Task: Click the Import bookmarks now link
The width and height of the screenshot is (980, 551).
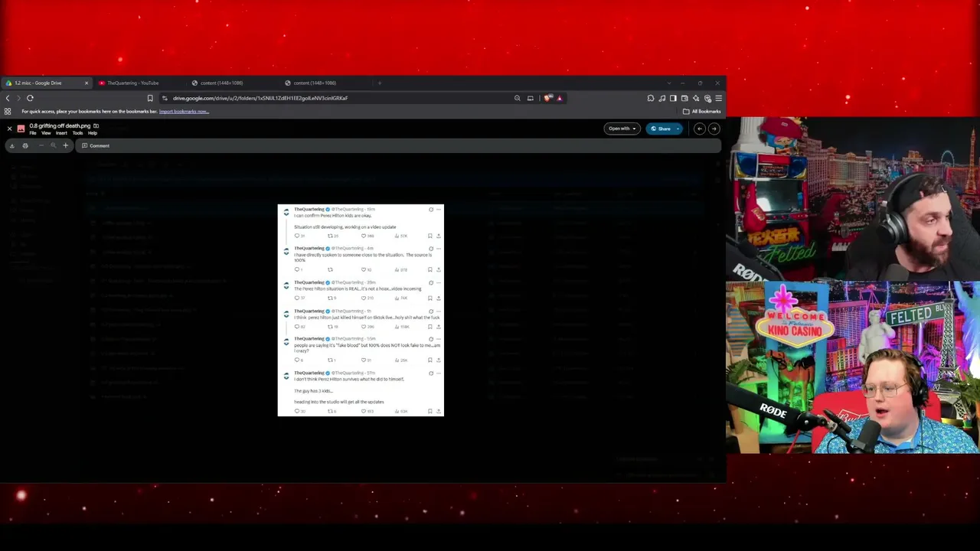Action: [184, 112]
